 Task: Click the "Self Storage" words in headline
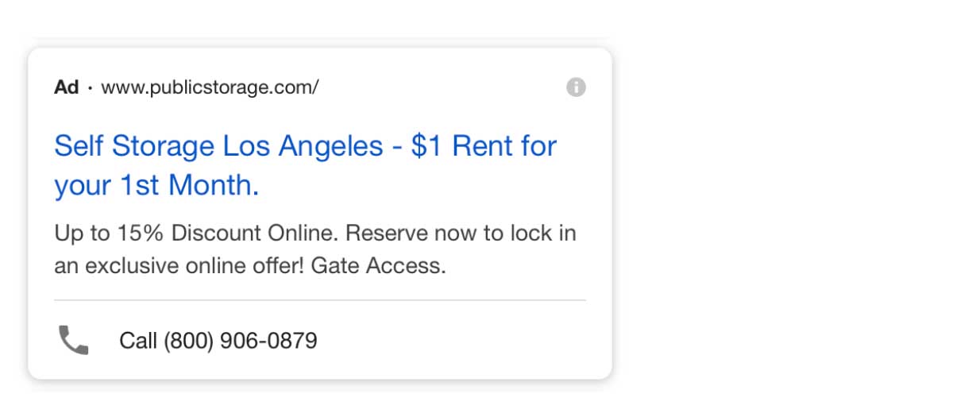(134, 147)
